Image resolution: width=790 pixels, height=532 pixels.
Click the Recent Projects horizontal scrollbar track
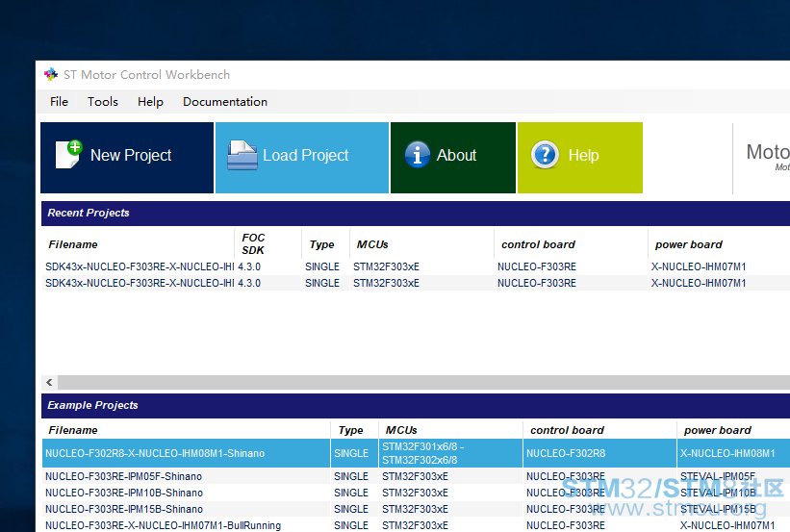[x=423, y=382]
